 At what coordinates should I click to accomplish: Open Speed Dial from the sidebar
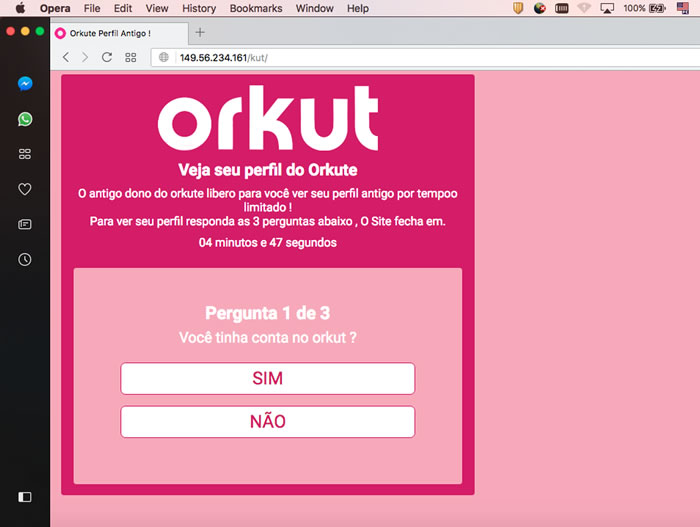(x=25, y=154)
